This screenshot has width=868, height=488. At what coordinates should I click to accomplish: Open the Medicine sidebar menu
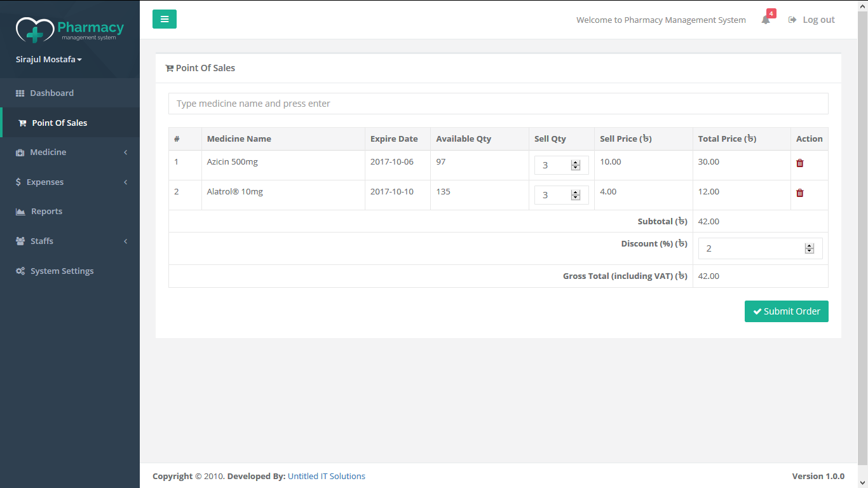coord(70,152)
